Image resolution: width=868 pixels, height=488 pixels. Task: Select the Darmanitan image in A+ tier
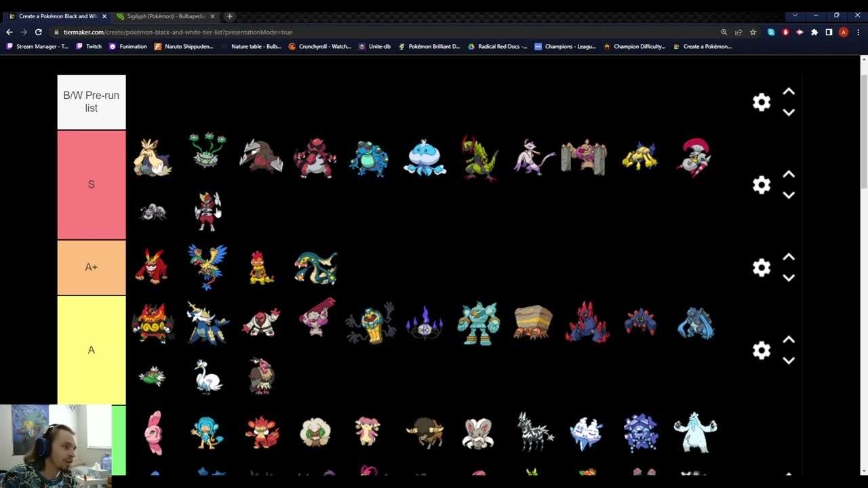point(152,266)
